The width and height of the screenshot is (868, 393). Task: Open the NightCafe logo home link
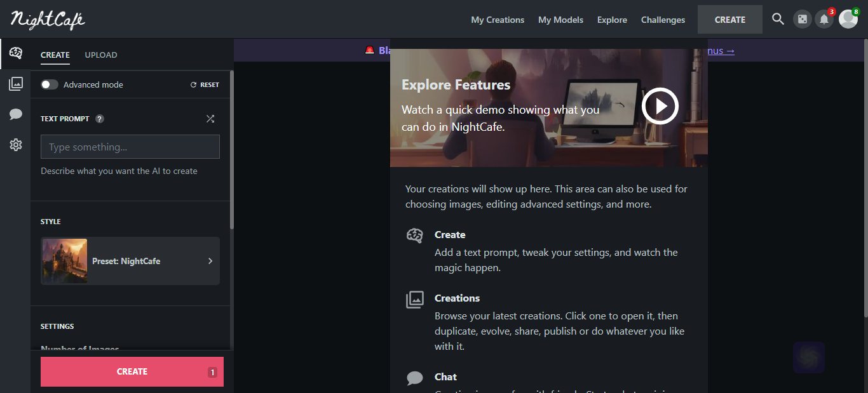tap(48, 20)
